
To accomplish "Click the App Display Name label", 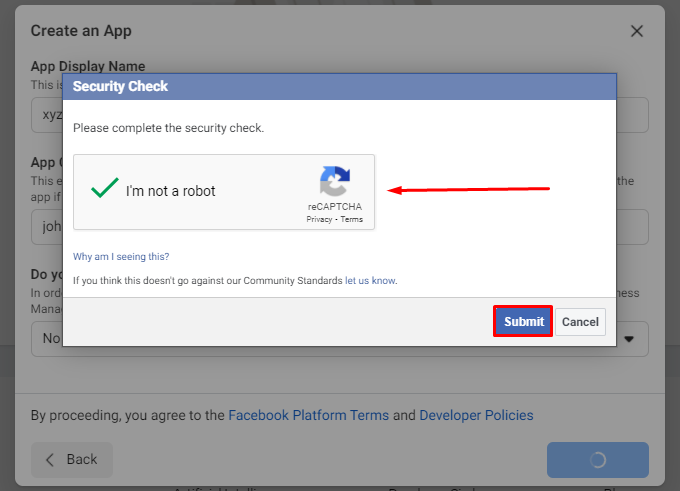I will (x=88, y=66).
